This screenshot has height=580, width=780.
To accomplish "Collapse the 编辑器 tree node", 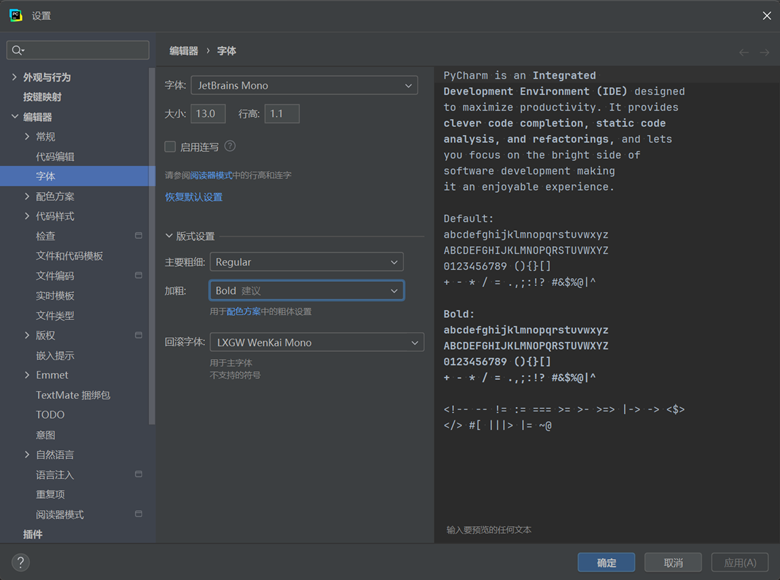I will pyautogui.click(x=14, y=117).
